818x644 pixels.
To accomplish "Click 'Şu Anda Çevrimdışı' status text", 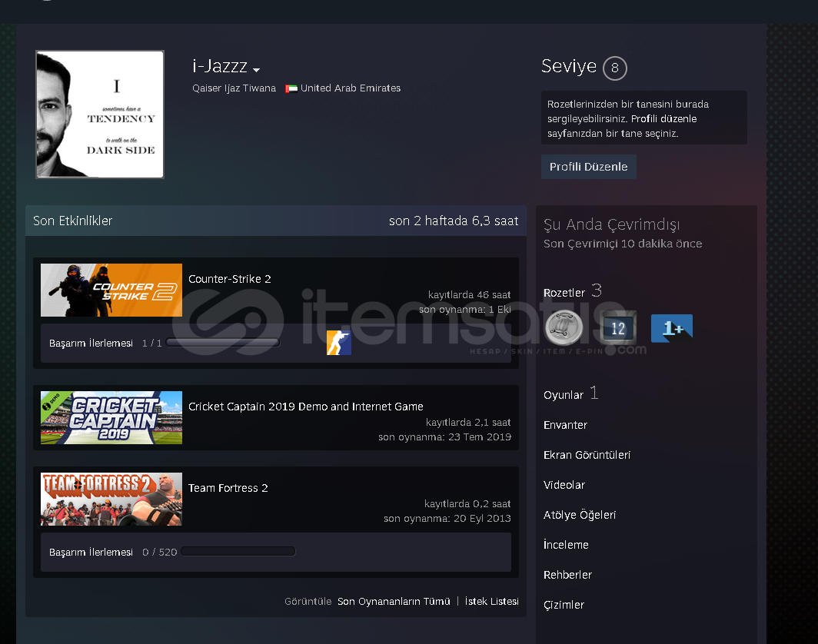I will (612, 224).
